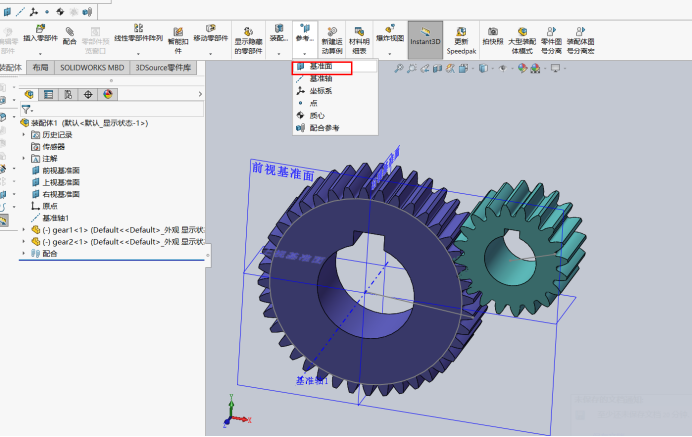This screenshot has height=437, width=692.
Task: Click the 零件图号分离 macro button
Action: pos(551,41)
